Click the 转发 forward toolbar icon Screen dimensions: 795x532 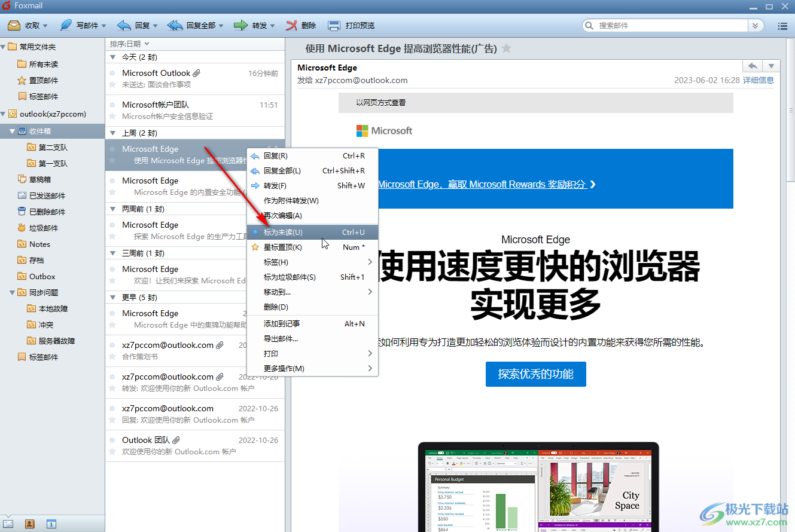coord(241,26)
